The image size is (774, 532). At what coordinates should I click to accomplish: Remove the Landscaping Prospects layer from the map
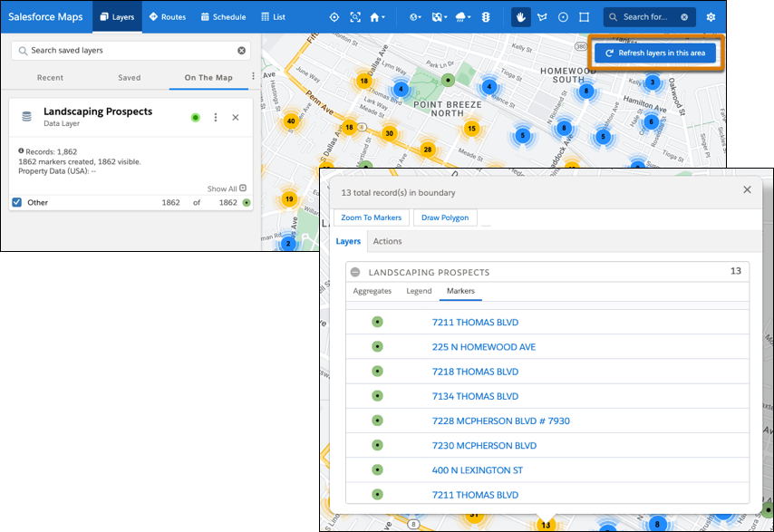236,118
